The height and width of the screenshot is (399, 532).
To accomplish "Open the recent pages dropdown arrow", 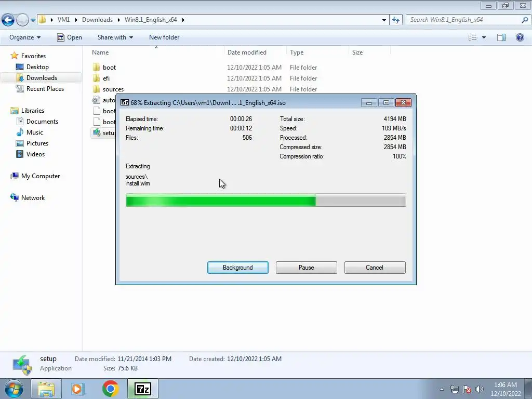I will [x=33, y=20].
